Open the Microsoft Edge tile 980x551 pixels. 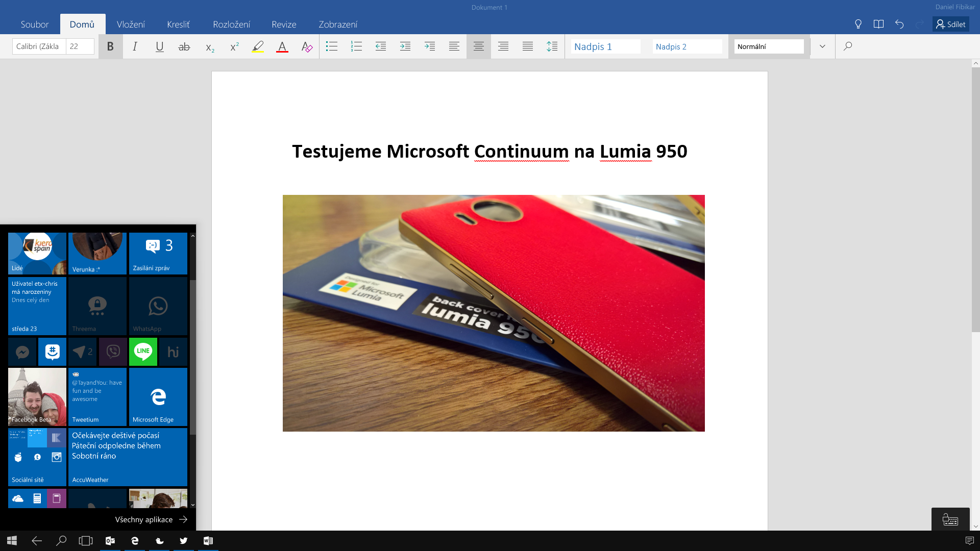pos(158,397)
